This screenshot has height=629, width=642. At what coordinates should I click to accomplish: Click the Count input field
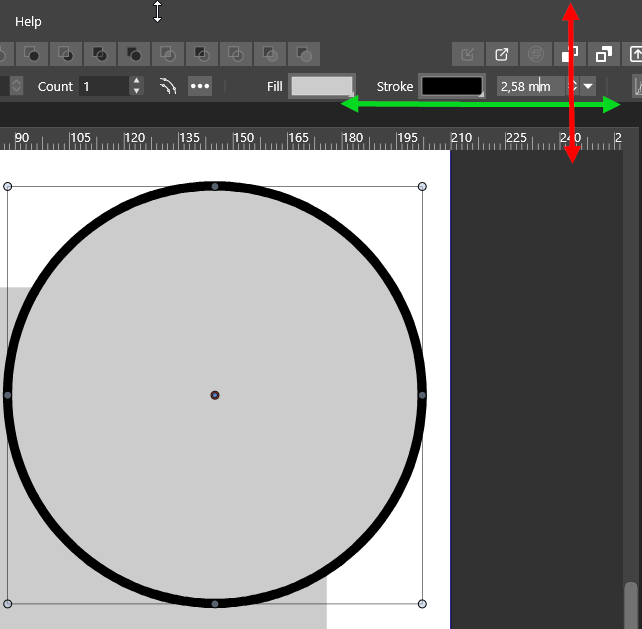pyautogui.click(x=103, y=87)
